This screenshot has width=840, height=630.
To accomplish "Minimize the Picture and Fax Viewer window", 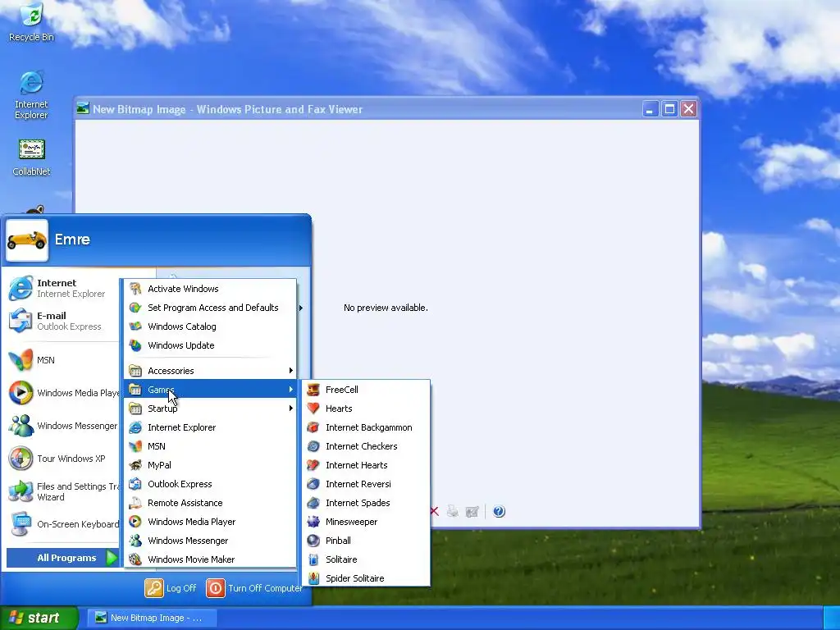I will pos(650,109).
